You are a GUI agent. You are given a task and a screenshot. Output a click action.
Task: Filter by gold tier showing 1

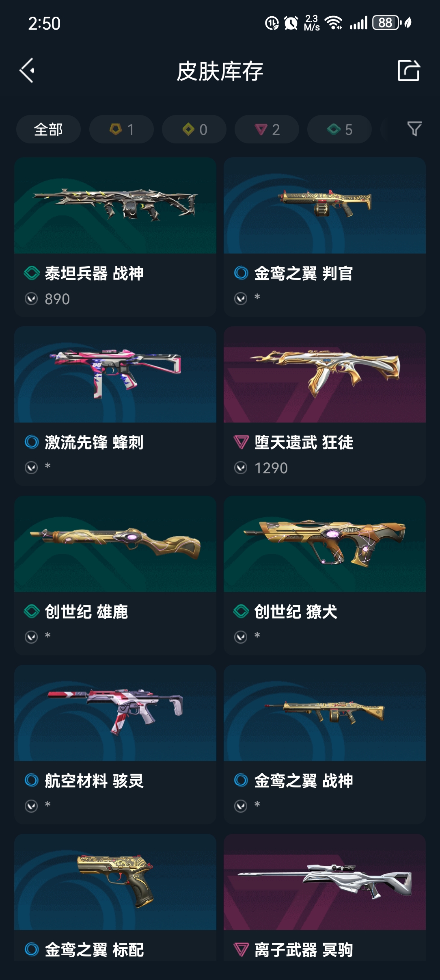pos(121,129)
